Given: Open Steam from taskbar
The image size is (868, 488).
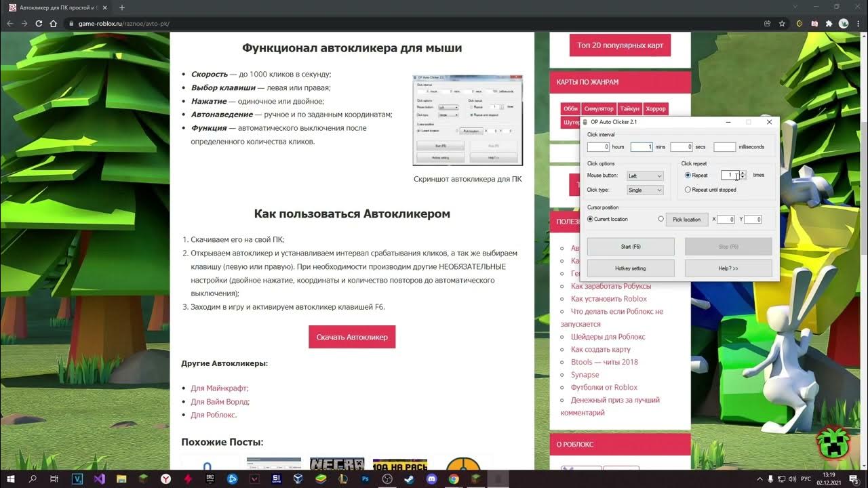Looking at the screenshot, I should pos(409,479).
